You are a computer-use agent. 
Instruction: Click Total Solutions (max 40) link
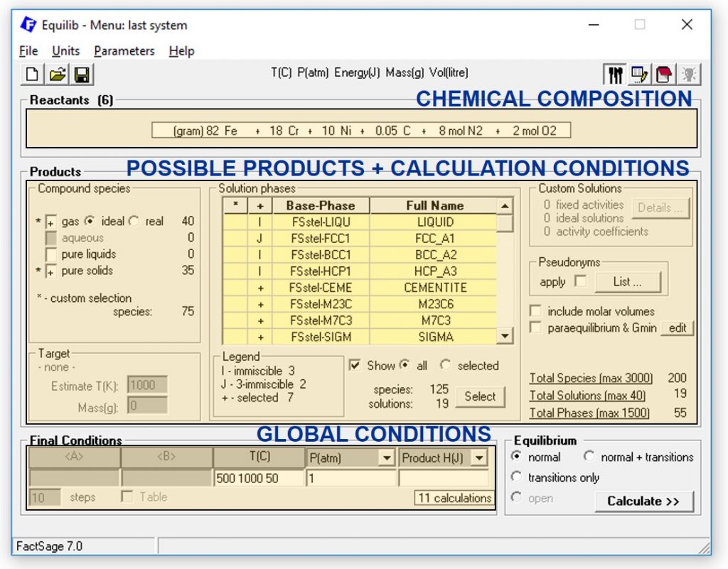click(587, 396)
